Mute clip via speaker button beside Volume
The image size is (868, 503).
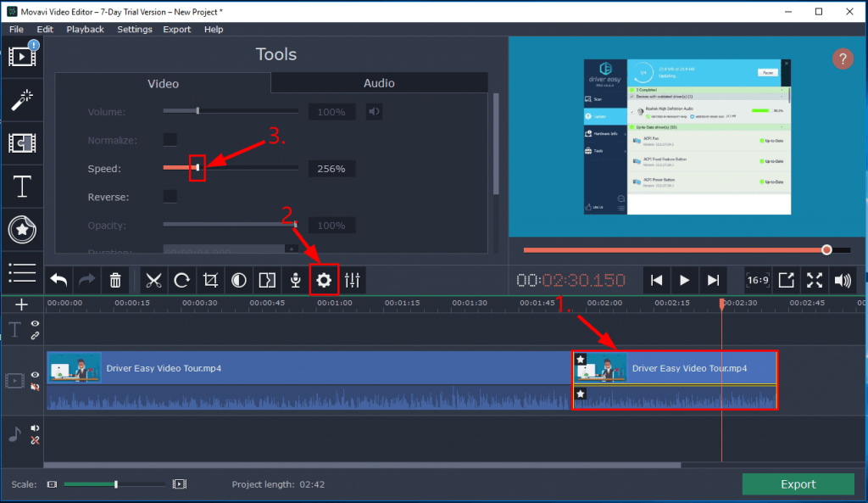[374, 112]
